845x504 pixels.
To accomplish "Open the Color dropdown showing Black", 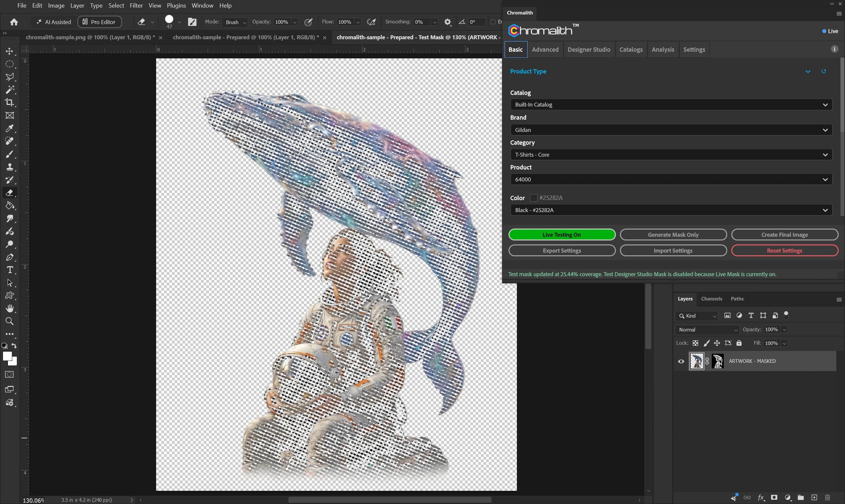I will 671,210.
